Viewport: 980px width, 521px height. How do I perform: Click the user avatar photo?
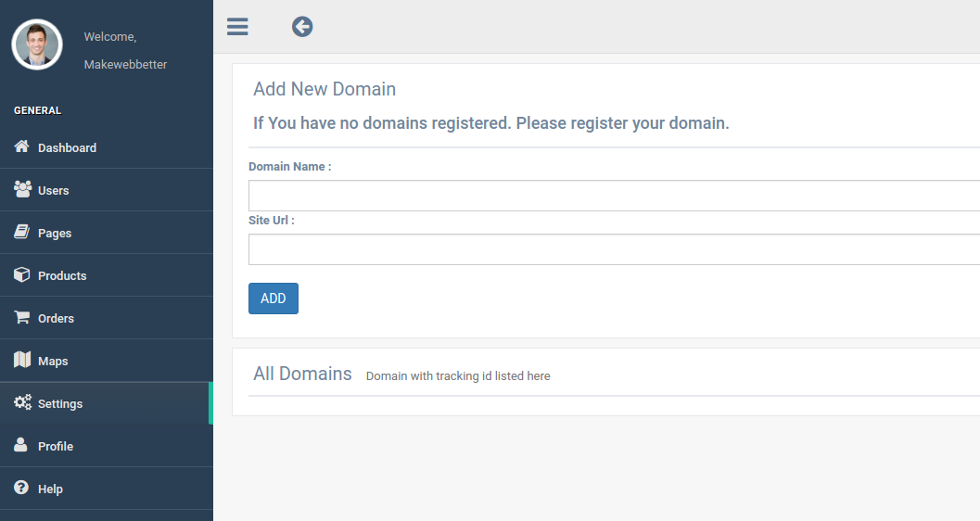[37, 44]
